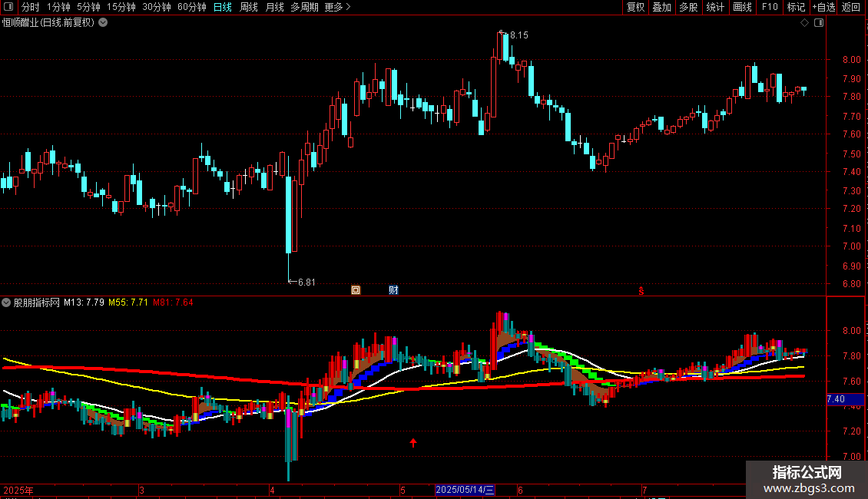
Task: Switch to the 5分钟 period
Action: point(88,7)
